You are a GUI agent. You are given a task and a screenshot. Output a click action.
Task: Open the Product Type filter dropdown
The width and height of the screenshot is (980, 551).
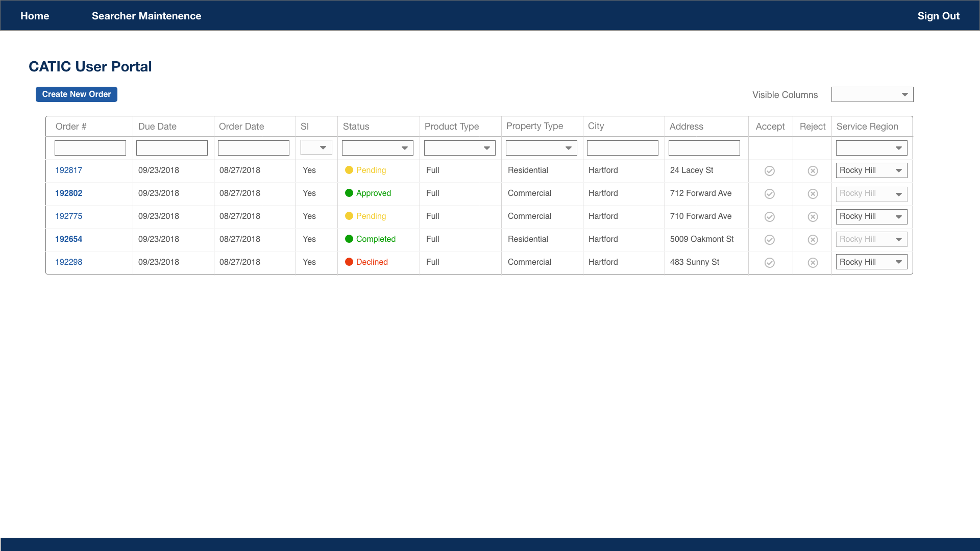pos(460,148)
